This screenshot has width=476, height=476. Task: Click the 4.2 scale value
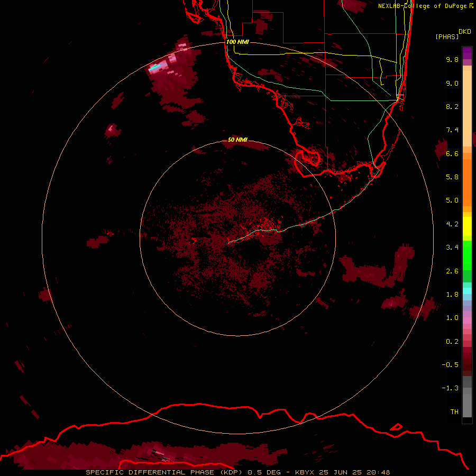pos(452,224)
